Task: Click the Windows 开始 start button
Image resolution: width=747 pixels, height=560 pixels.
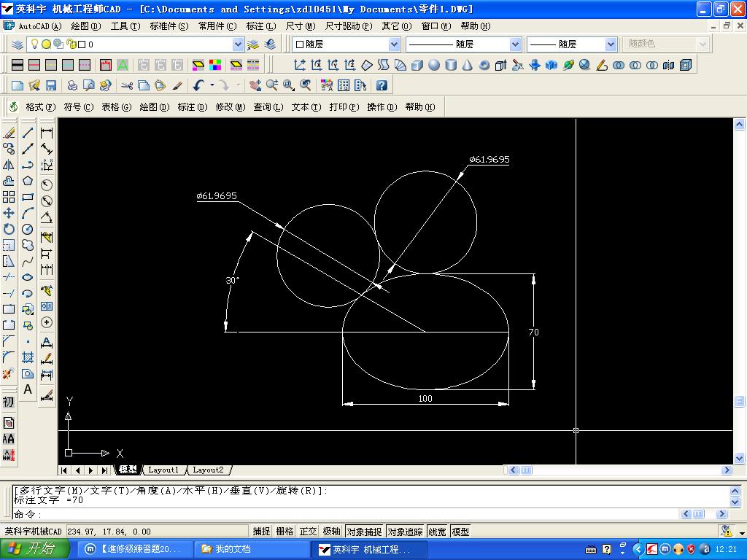Action: [x=35, y=549]
